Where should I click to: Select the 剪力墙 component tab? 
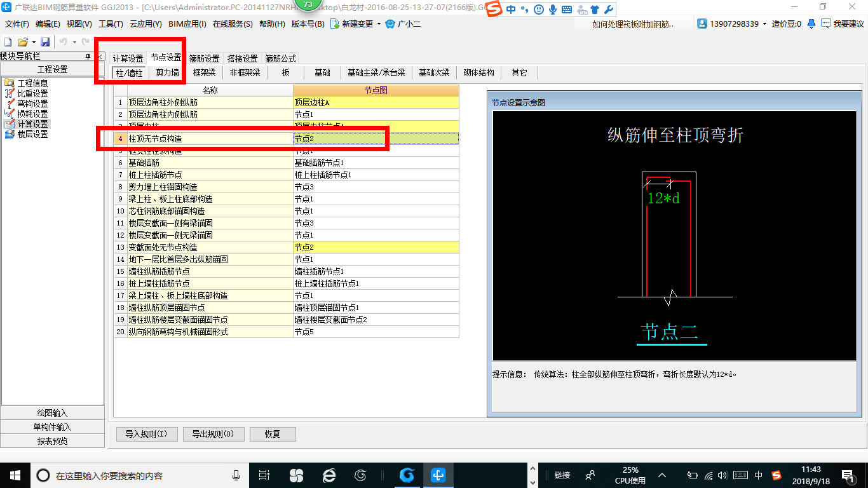point(168,73)
